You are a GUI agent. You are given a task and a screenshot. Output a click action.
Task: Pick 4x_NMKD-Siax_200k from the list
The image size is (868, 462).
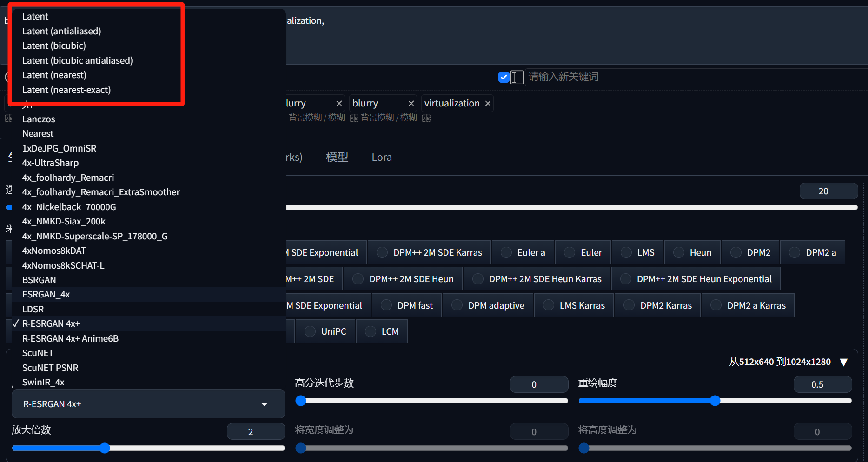[x=148, y=221]
